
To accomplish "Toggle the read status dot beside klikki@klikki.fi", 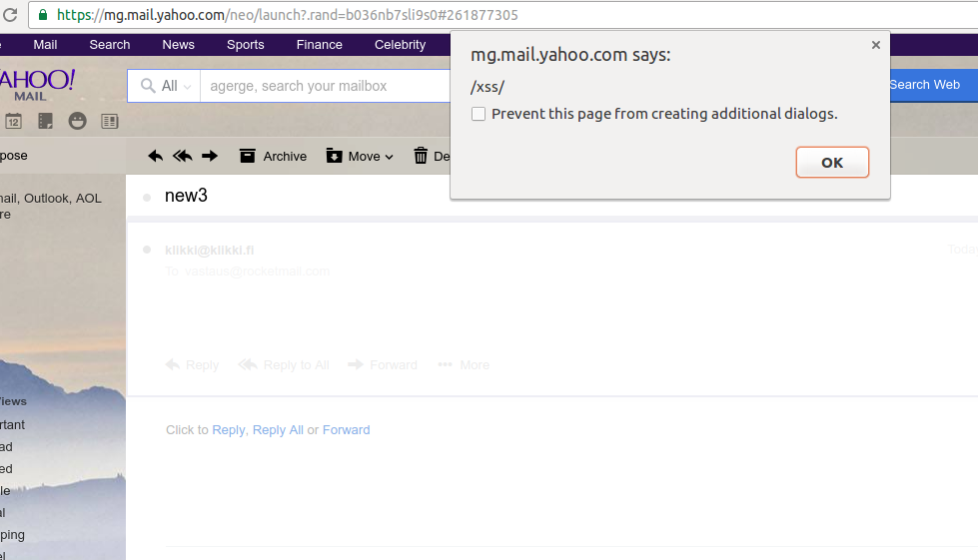I will point(147,250).
